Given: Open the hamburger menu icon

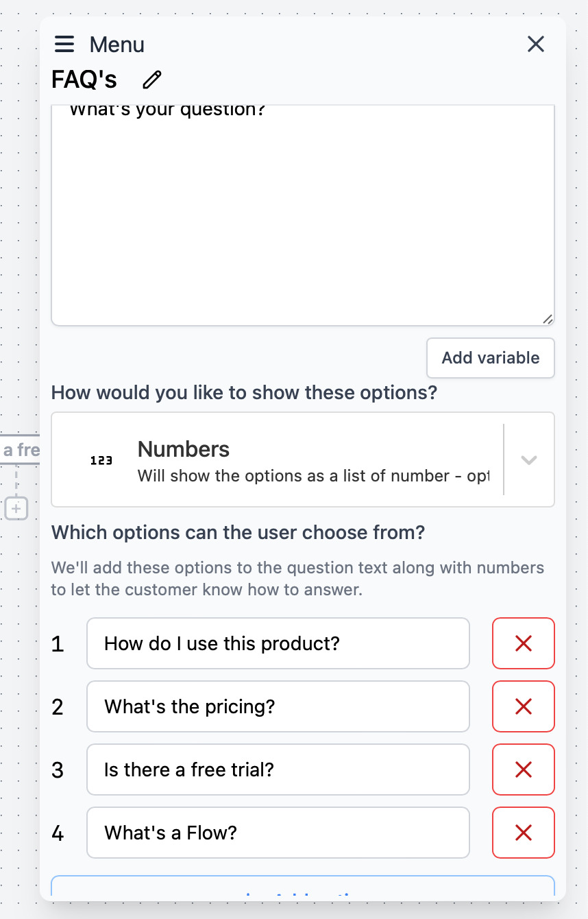Looking at the screenshot, I should pyautogui.click(x=64, y=44).
